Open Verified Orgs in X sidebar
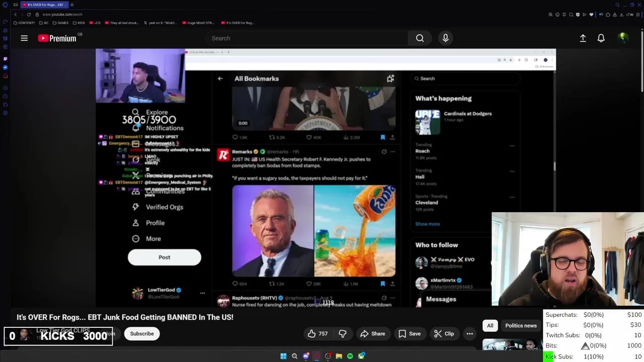The width and height of the screenshot is (644, 362). (157, 207)
